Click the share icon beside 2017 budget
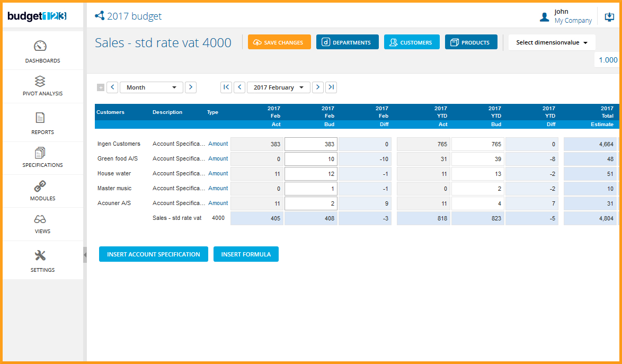The image size is (622, 364). pyautogui.click(x=100, y=16)
